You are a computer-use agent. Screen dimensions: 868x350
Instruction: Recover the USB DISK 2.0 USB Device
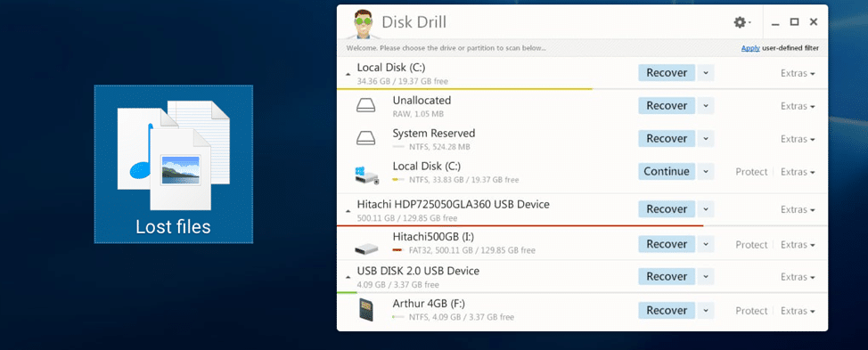[667, 276]
